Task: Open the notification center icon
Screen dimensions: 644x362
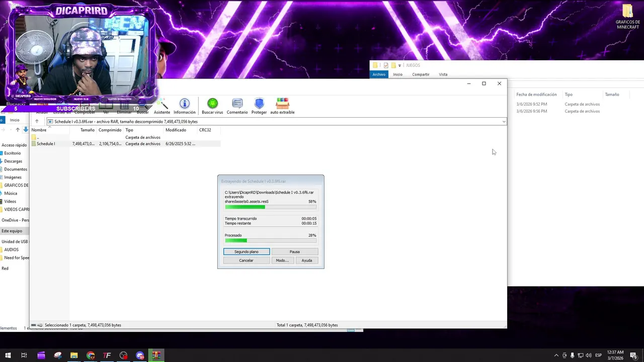Action: tap(633, 355)
